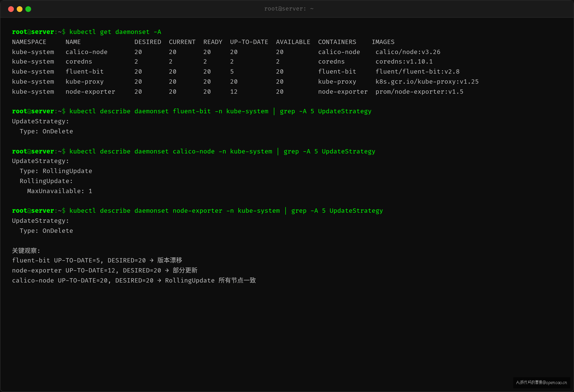Viewport: 574px width, 392px height.
Task: Click 'Type: RollingUpdate' line
Action: [56, 171]
